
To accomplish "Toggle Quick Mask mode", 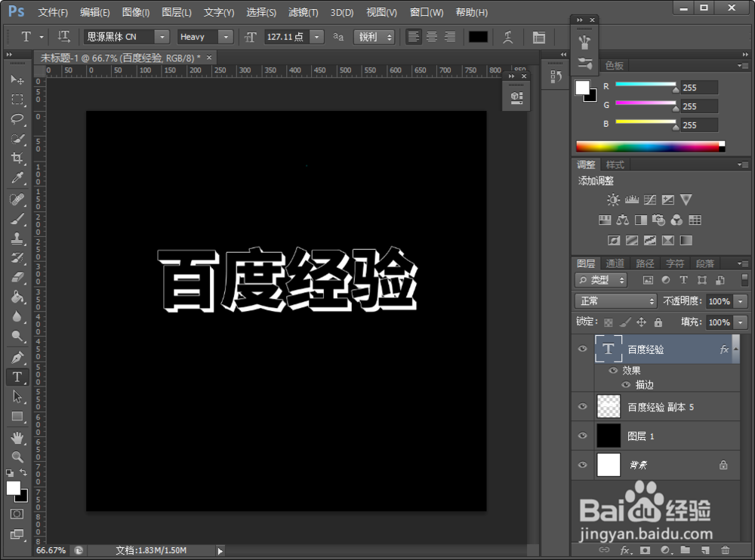I will coord(17,514).
